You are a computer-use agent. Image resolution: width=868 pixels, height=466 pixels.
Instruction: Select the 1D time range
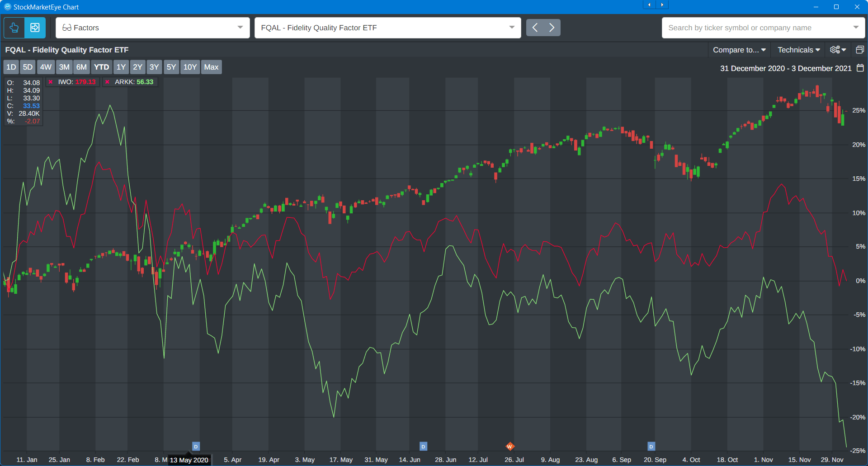pos(11,67)
